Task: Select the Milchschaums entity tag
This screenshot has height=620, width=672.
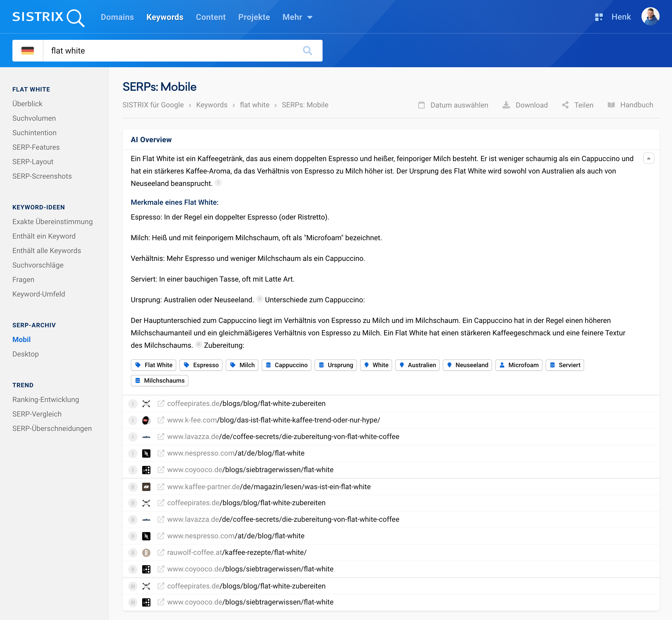Action: click(x=160, y=381)
